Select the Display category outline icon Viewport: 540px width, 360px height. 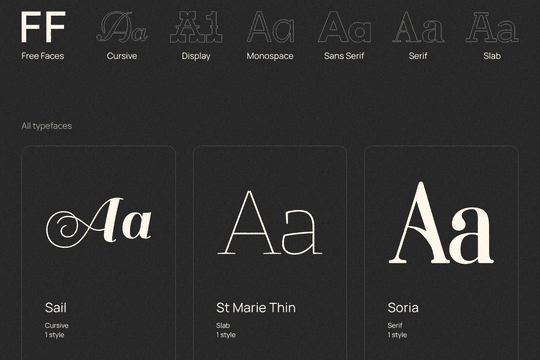(x=196, y=27)
